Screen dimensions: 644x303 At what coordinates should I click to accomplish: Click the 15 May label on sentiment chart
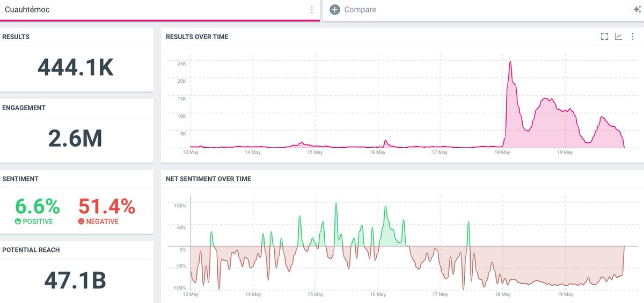tap(315, 294)
